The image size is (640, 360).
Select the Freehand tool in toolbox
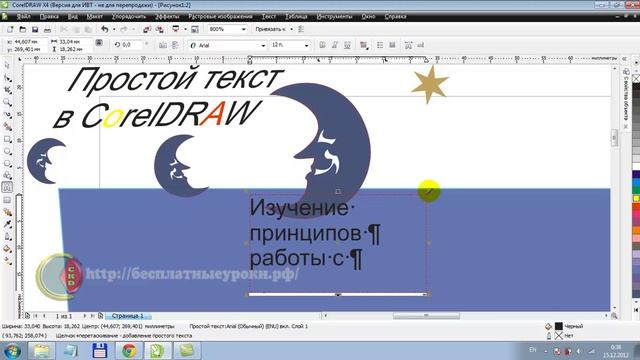(7, 115)
